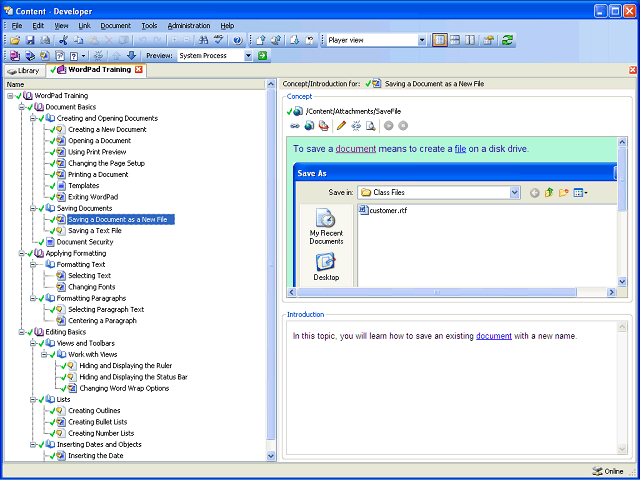Open the Administration menu
The image size is (640, 480).
pyautogui.click(x=189, y=26)
